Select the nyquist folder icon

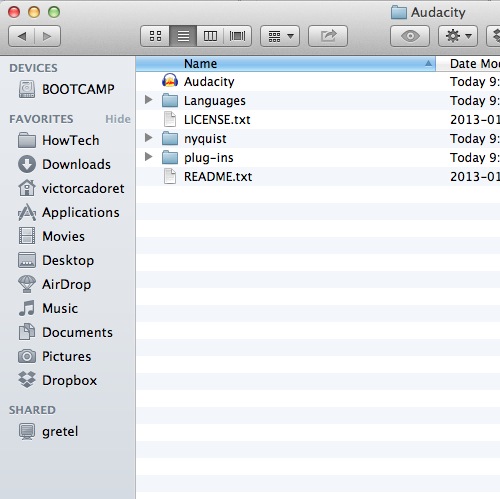170,139
